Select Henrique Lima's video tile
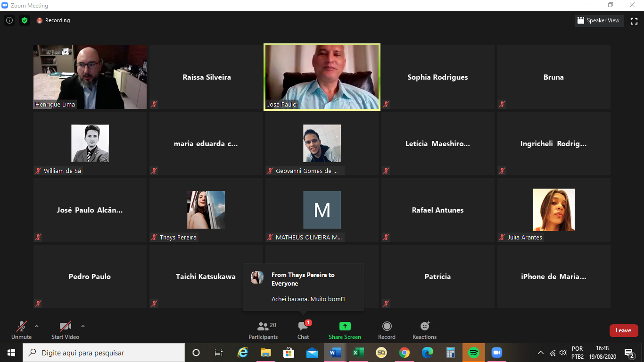Viewport: 644px width, 362px height. (90, 77)
